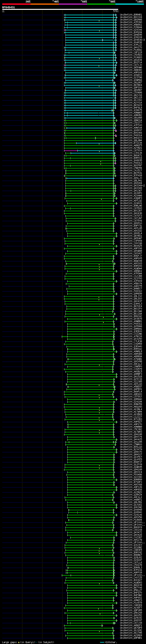Open hit UniRef100_C5YN98
This screenshot has width=146, height=644.
pos(131,93)
